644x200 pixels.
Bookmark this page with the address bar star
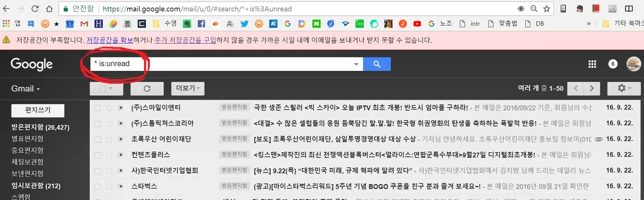pos(546,9)
